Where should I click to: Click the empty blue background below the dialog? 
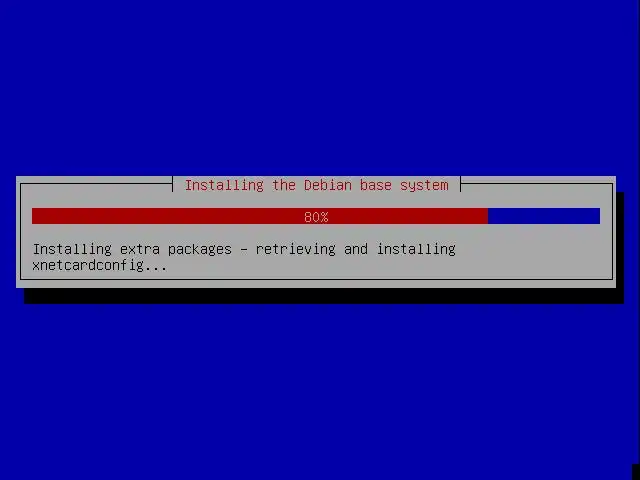320,392
